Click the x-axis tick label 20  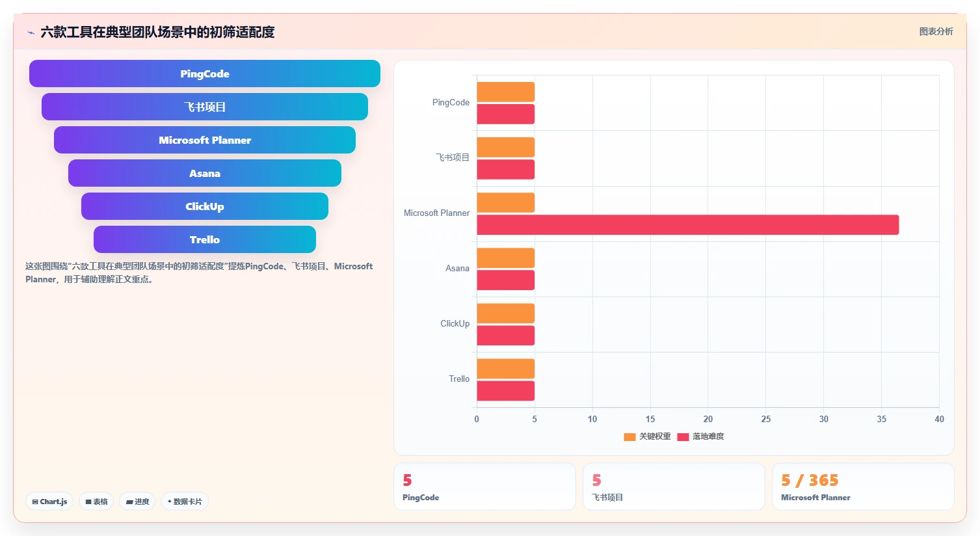(x=708, y=419)
